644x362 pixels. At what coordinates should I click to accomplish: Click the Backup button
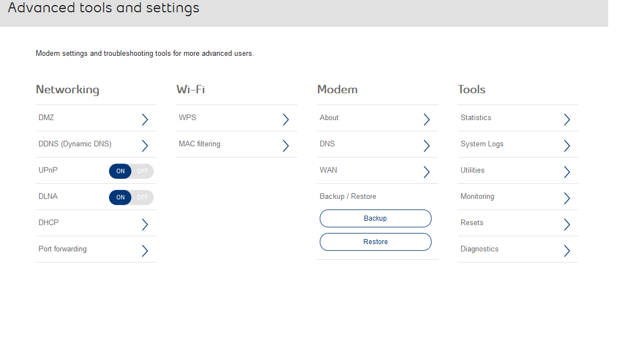click(375, 218)
